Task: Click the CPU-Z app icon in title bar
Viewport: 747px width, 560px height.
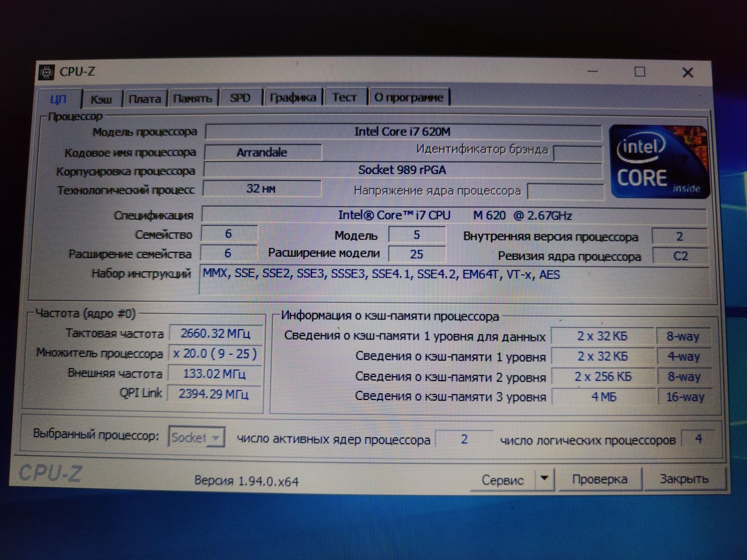Action: tap(46, 72)
